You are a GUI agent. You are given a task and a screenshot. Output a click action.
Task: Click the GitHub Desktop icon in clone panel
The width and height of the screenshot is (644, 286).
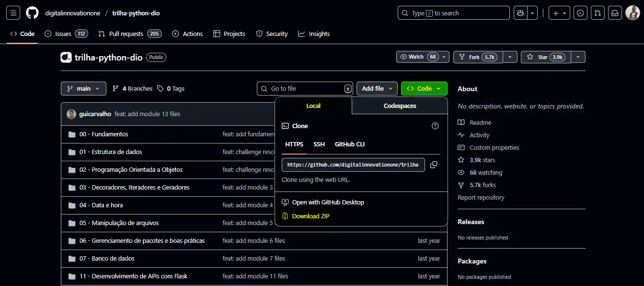(285, 203)
